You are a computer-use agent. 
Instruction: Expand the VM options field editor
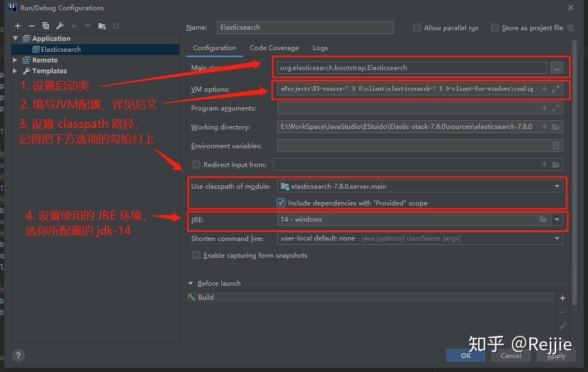pos(556,89)
